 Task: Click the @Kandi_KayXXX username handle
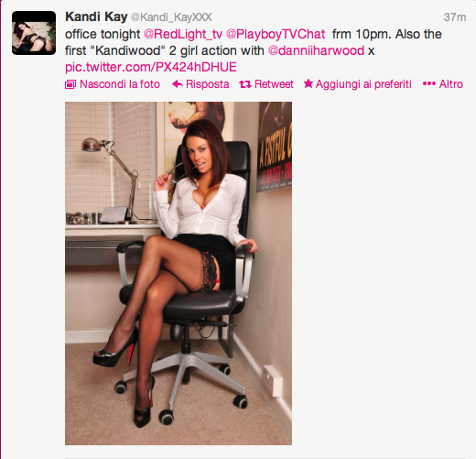171,17
